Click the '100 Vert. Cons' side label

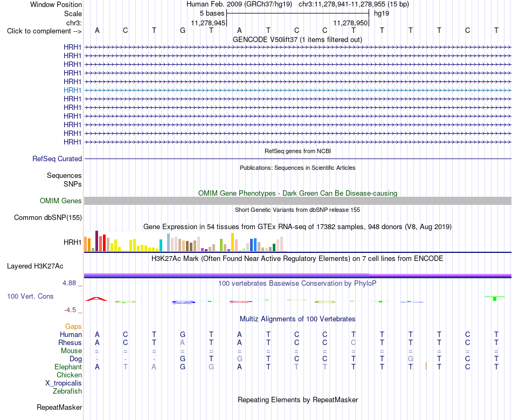click(x=30, y=297)
